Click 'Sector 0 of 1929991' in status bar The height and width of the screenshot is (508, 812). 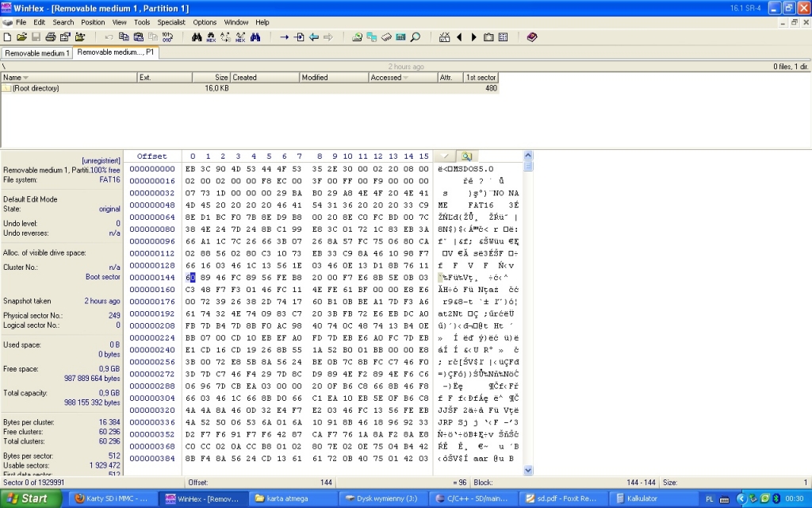[34, 482]
